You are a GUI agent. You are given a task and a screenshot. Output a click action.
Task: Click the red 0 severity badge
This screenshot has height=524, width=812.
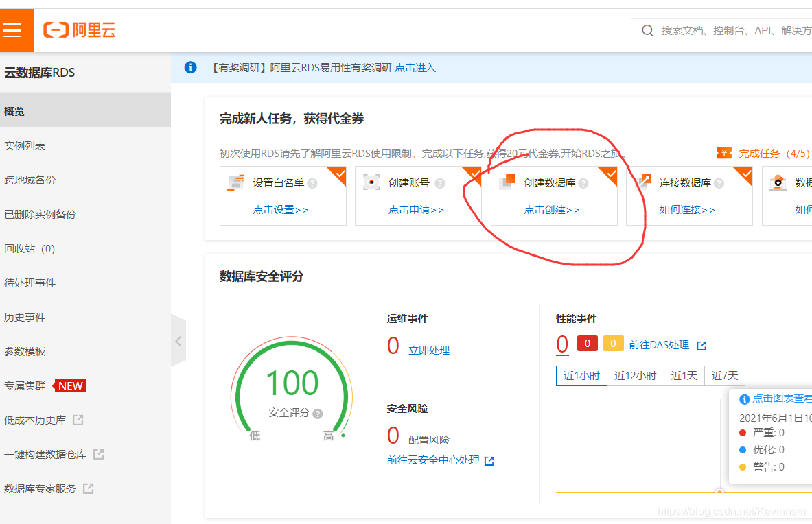pos(588,344)
